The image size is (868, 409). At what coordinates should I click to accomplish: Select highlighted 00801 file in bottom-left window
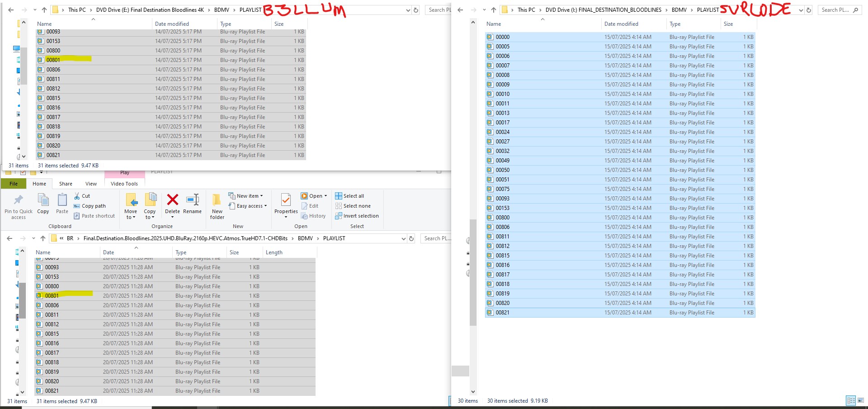pyautogui.click(x=175, y=296)
